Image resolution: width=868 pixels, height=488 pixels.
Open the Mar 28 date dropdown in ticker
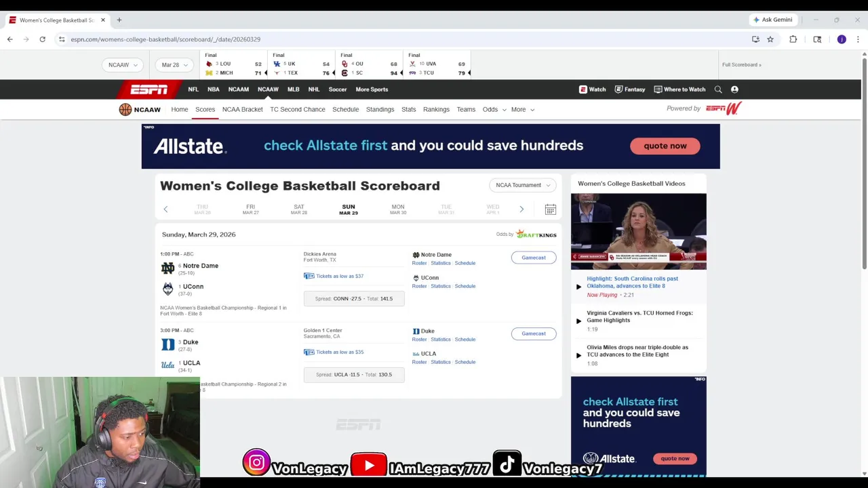[x=174, y=65]
